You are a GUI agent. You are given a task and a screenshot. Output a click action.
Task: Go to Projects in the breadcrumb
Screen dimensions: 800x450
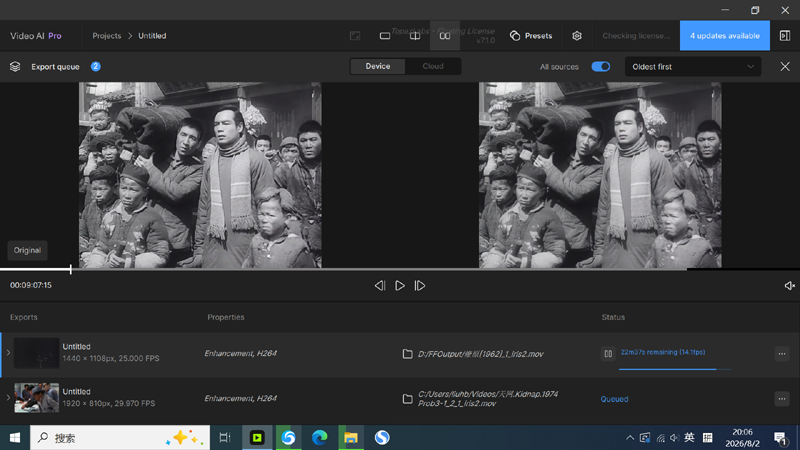click(x=107, y=36)
